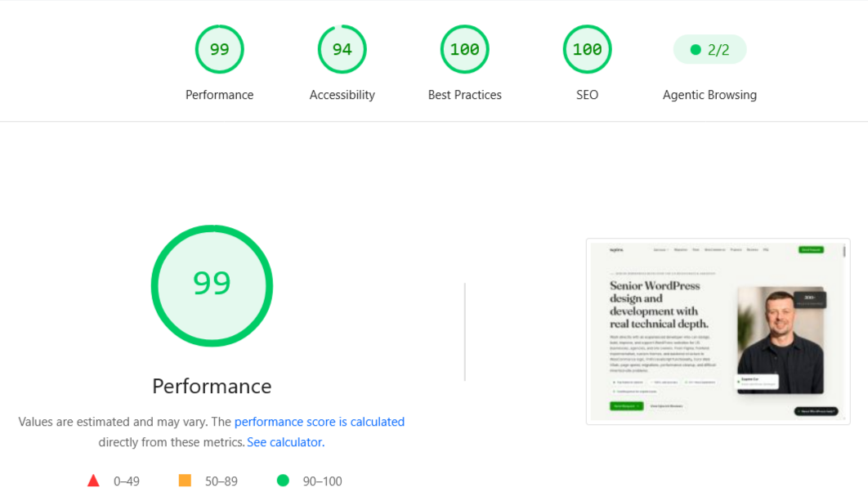Jump to the Agentic Browsing category label
The image size is (868, 501).
[x=709, y=95]
